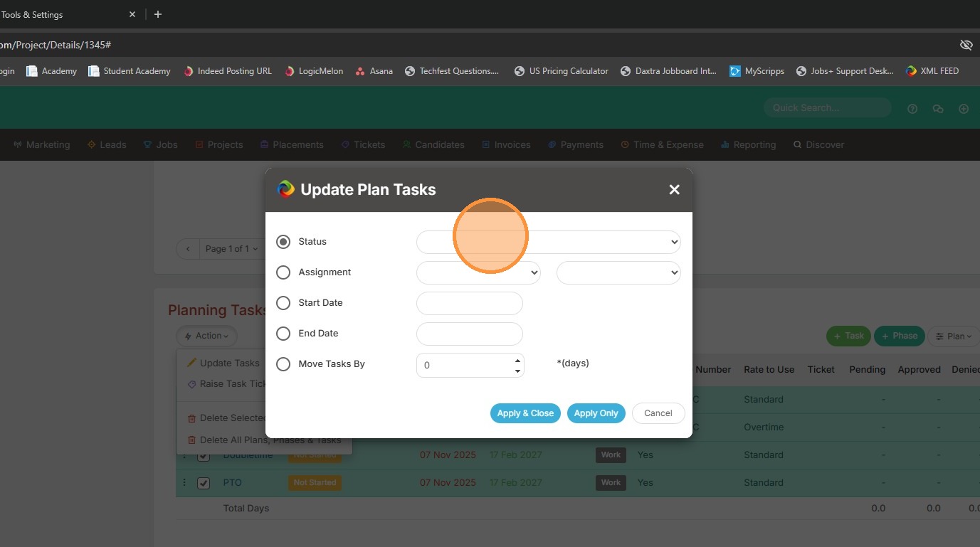Decrease Move Tasks By days with down arrow
980x547 pixels.
[517, 371]
